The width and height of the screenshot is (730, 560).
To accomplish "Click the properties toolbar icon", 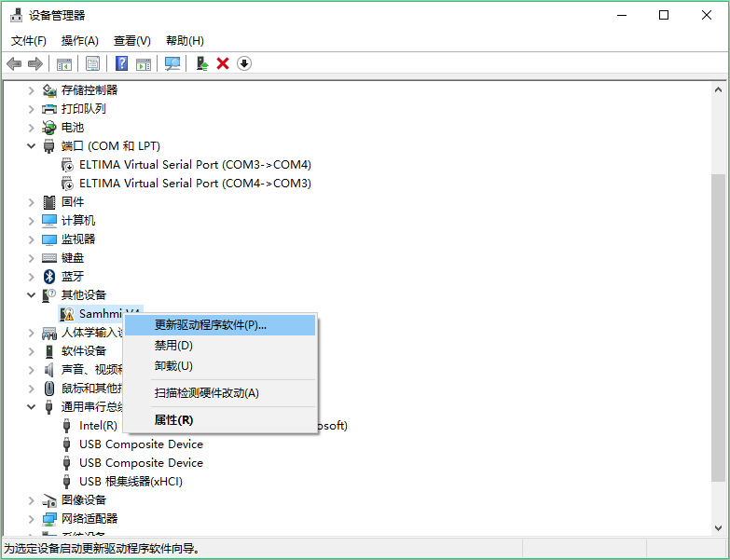I will pyautogui.click(x=92, y=63).
